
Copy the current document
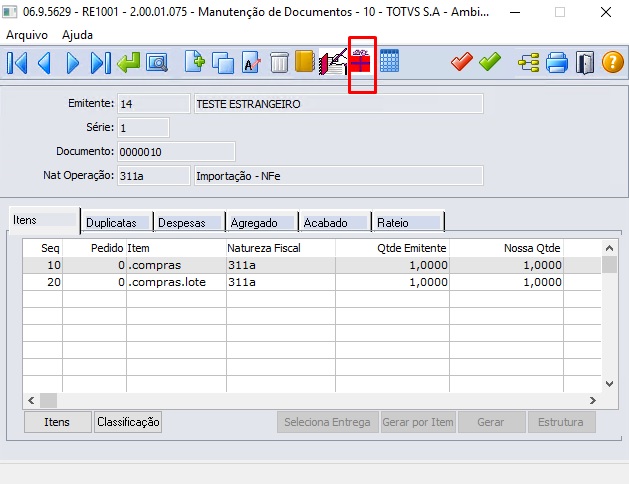pos(223,63)
